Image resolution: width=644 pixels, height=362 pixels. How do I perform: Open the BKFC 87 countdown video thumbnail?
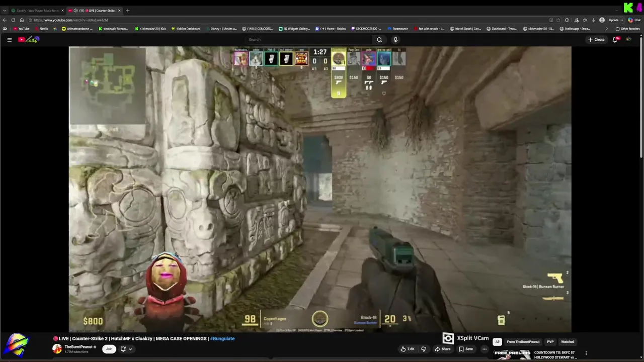tap(512, 354)
